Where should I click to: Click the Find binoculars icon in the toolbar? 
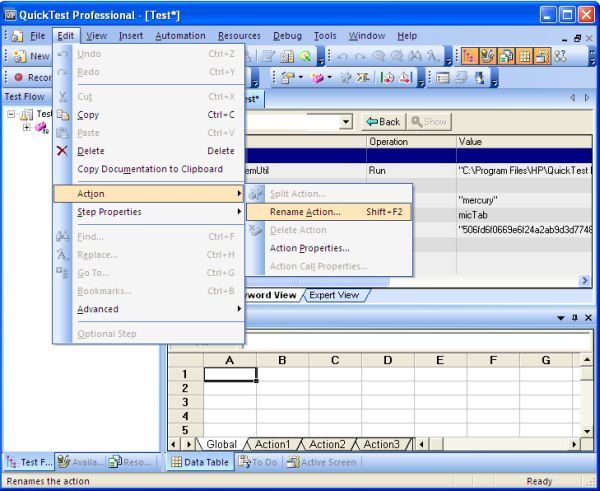pos(415,57)
